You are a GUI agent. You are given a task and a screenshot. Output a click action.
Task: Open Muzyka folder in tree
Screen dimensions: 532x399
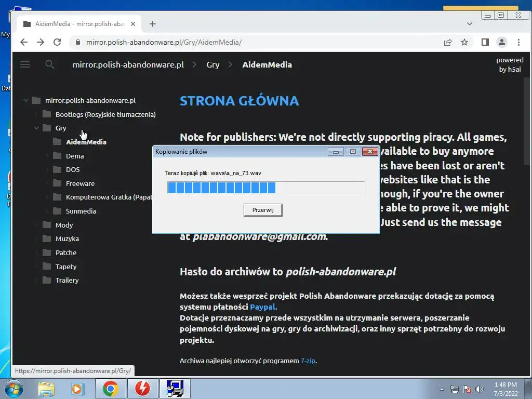point(67,238)
